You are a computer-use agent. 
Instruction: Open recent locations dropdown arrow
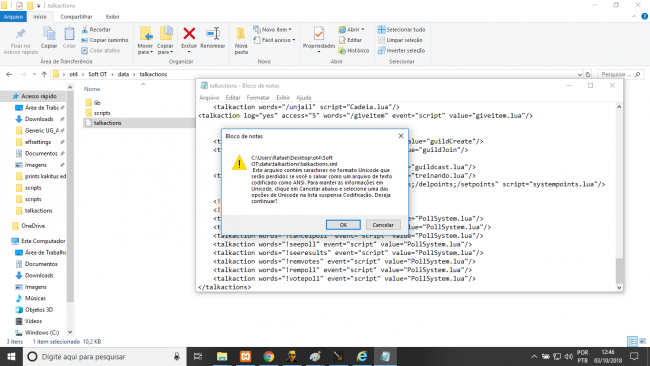tap(34, 74)
